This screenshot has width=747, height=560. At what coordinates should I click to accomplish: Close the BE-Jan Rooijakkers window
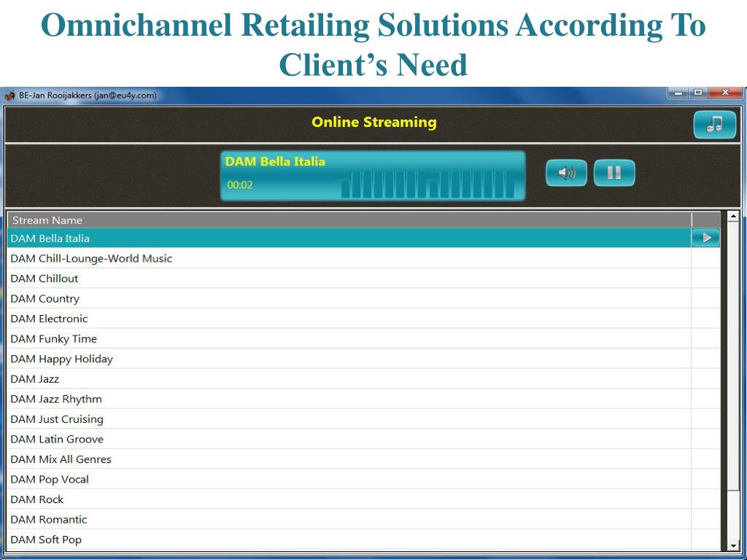tap(725, 93)
